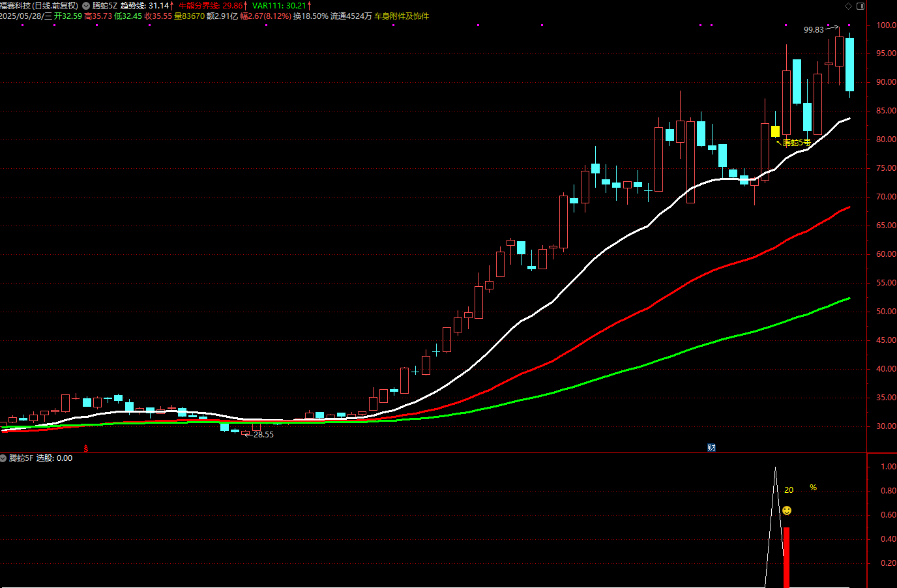This screenshot has height=588, width=897.
Task: Click the yellow % marker in the sub-panel
Action: (813, 488)
